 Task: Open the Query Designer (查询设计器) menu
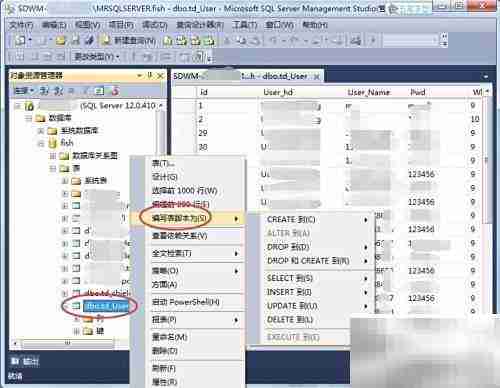(200, 25)
